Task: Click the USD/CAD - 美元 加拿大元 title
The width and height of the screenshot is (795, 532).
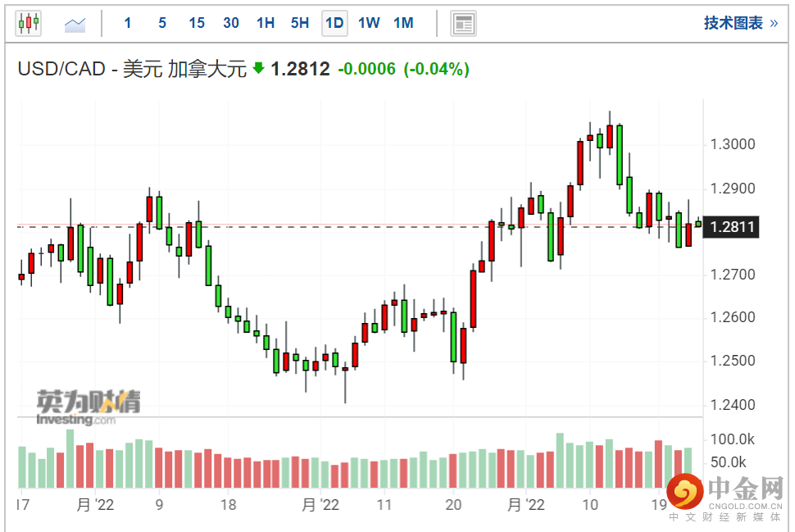Action: point(132,70)
